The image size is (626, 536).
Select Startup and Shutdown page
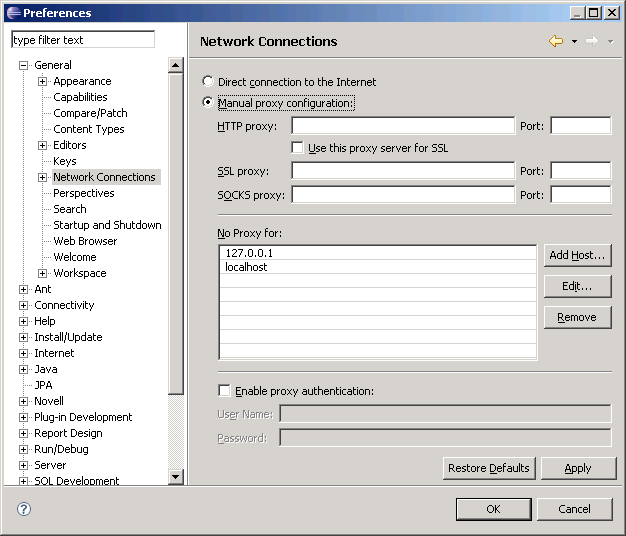(x=107, y=225)
